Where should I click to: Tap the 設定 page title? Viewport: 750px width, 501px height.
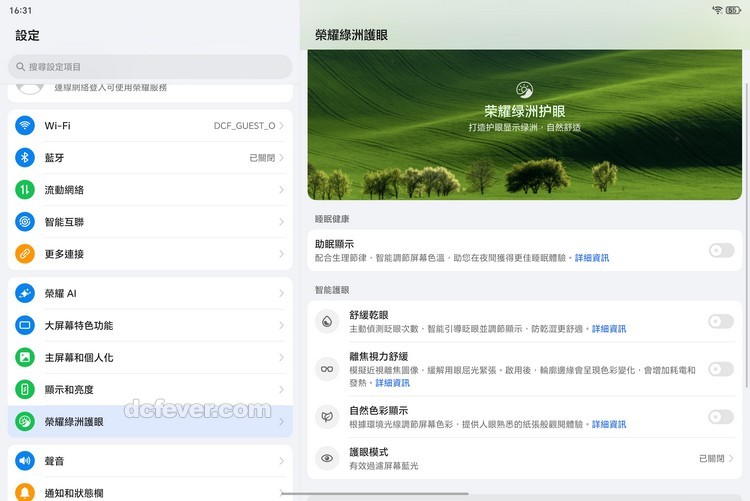(27, 35)
